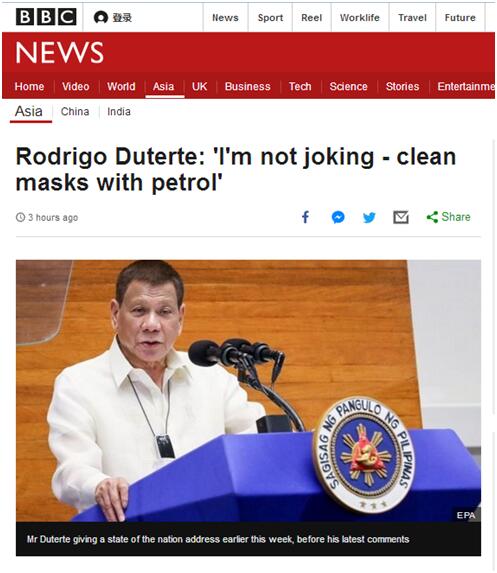Viewport: 497px width, 573px height.
Task: Open the Travel section
Action: click(412, 18)
